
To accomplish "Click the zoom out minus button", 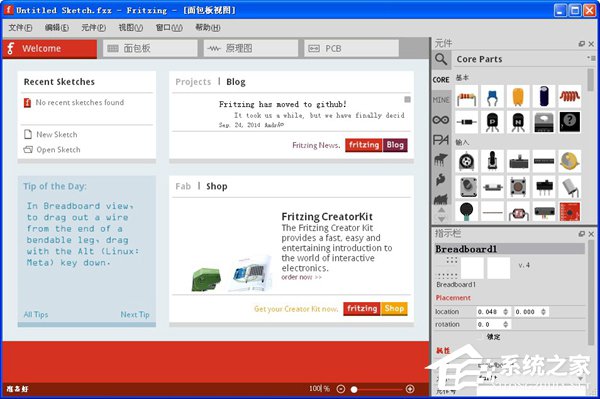I will pos(341,389).
